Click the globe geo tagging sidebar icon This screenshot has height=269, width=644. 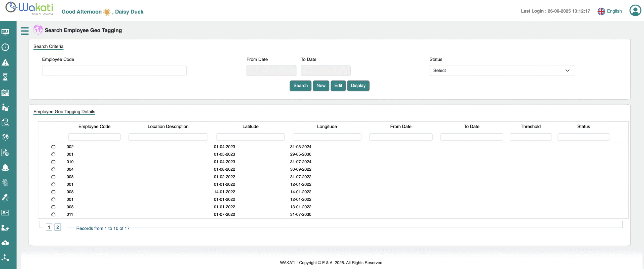coord(5,137)
